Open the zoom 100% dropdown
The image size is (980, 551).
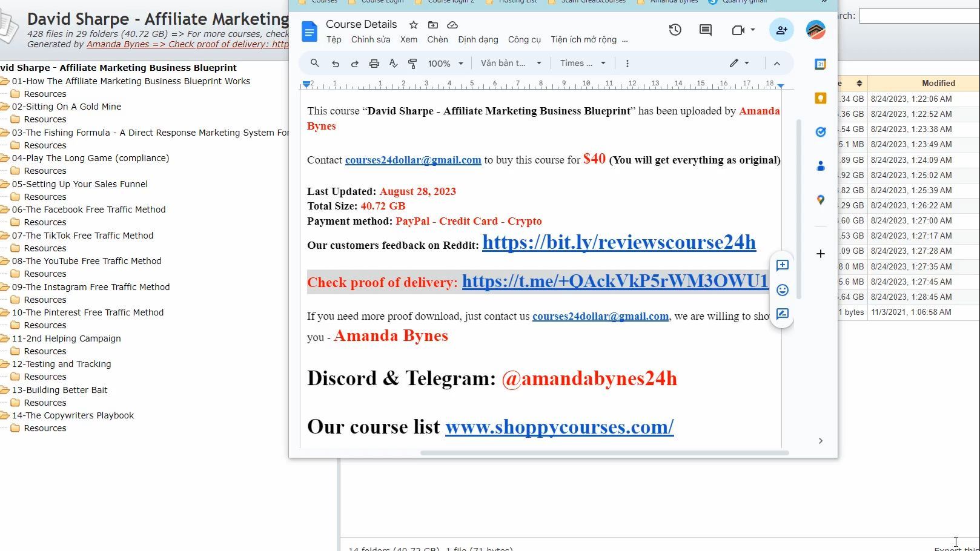tap(446, 63)
